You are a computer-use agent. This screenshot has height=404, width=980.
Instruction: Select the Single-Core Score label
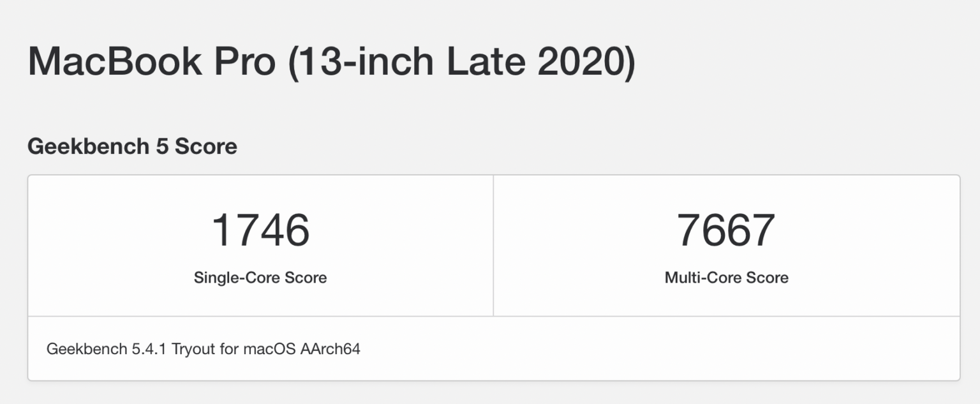click(x=260, y=278)
